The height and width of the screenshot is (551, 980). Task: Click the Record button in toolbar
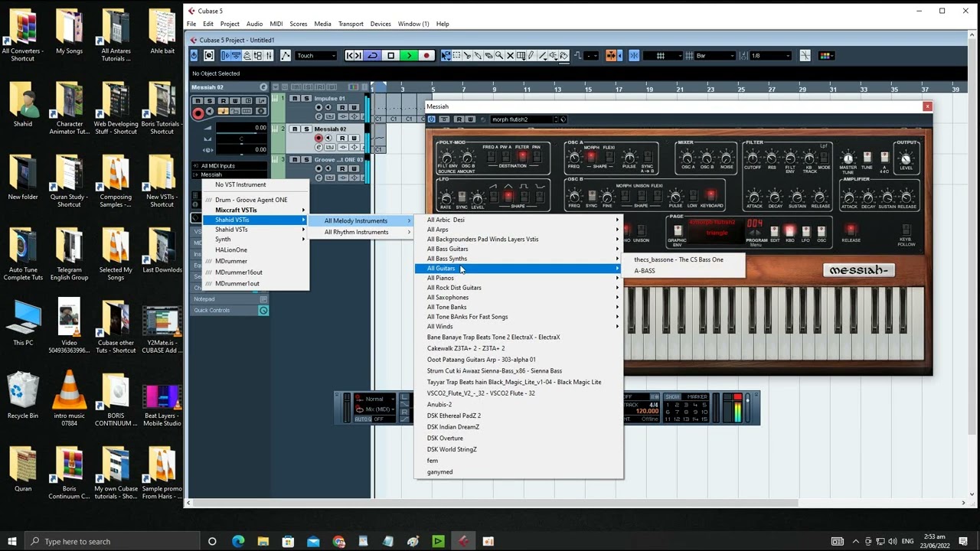[x=426, y=56]
